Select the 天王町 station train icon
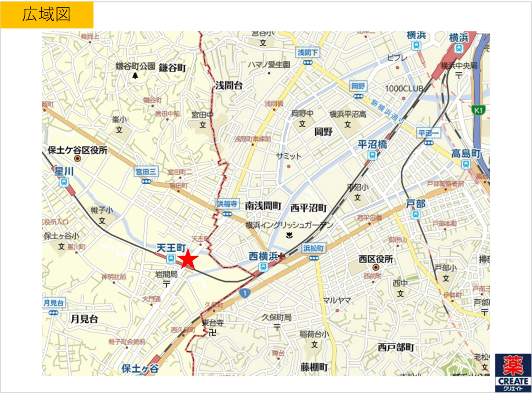Viewport: 532px width, 393px height. 171,258
